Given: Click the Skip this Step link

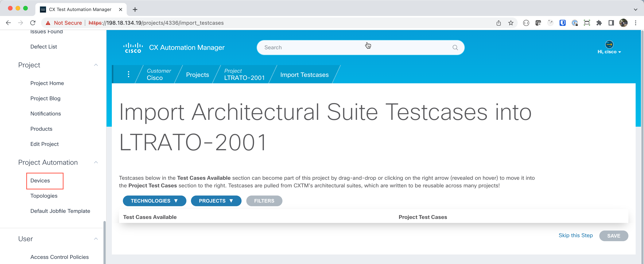Looking at the screenshot, I should [x=576, y=235].
